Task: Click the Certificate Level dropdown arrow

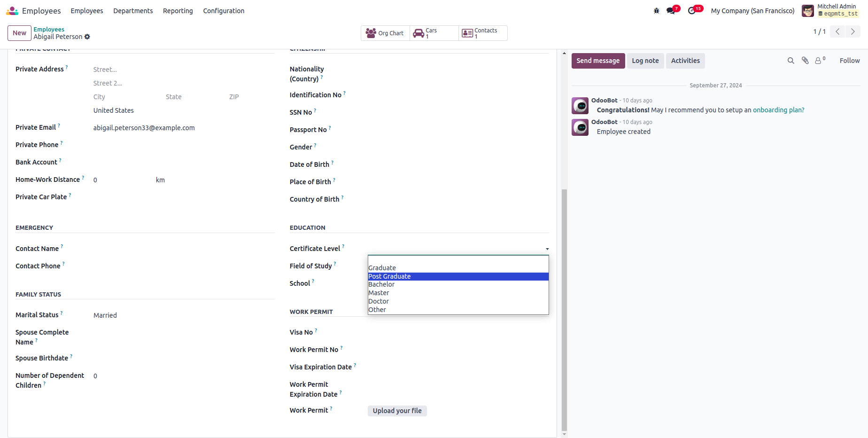Action: tap(547, 249)
